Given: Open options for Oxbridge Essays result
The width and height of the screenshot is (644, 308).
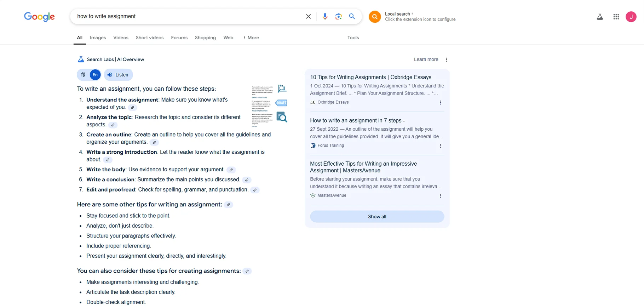Looking at the screenshot, I should coord(441,103).
